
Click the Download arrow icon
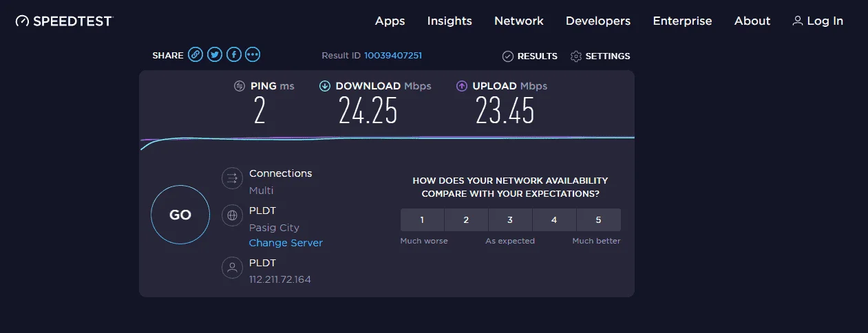pos(325,86)
